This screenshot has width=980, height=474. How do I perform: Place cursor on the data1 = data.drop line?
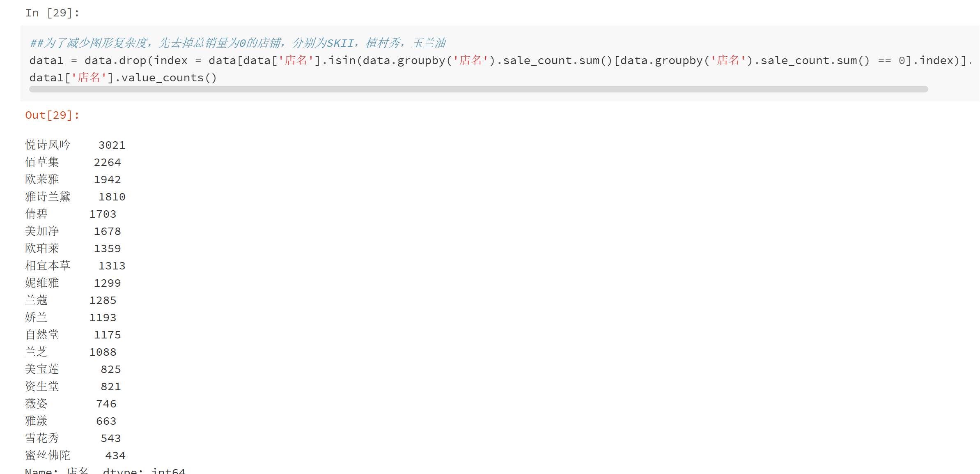[493, 61]
